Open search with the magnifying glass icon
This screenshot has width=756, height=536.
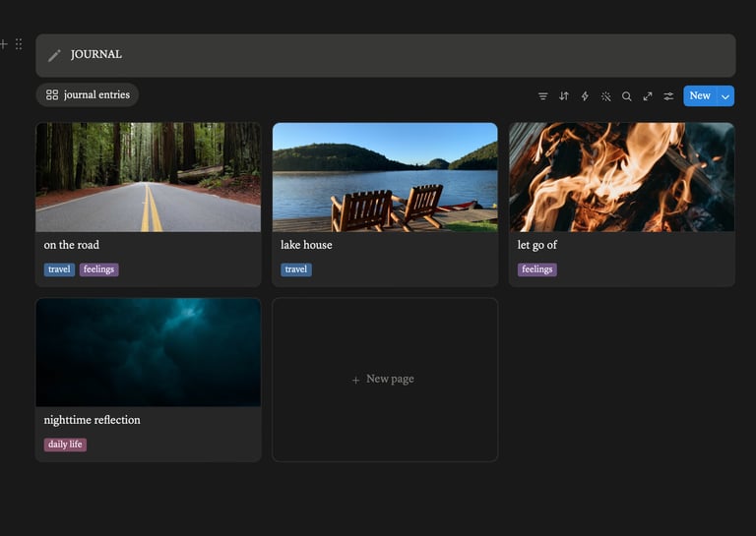click(627, 96)
